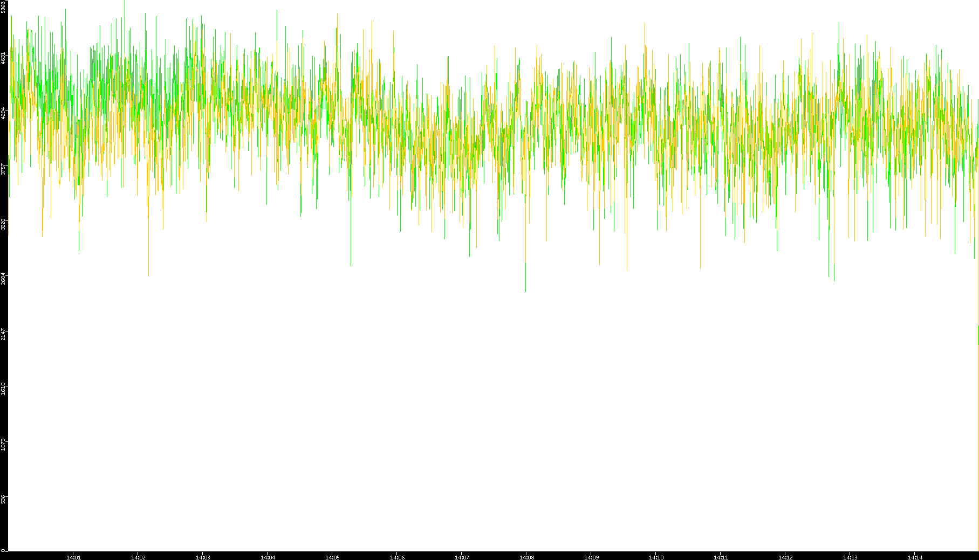Image resolution: width=979 pixels, height=560 pixels.
Task: Click the 4294 y-axis label
Action: point(4,113)
